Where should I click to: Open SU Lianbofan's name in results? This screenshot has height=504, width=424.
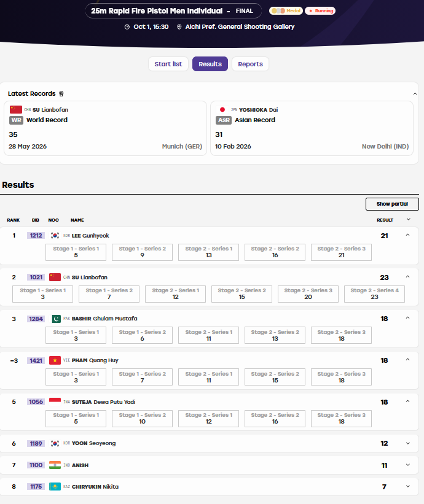tap(90, 277)
